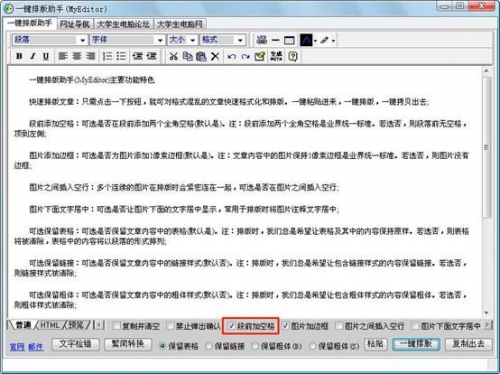Click the scroll-right arrow after 图片下面文字居中
The width and height of the screenshot is (500, 374).
487,325
